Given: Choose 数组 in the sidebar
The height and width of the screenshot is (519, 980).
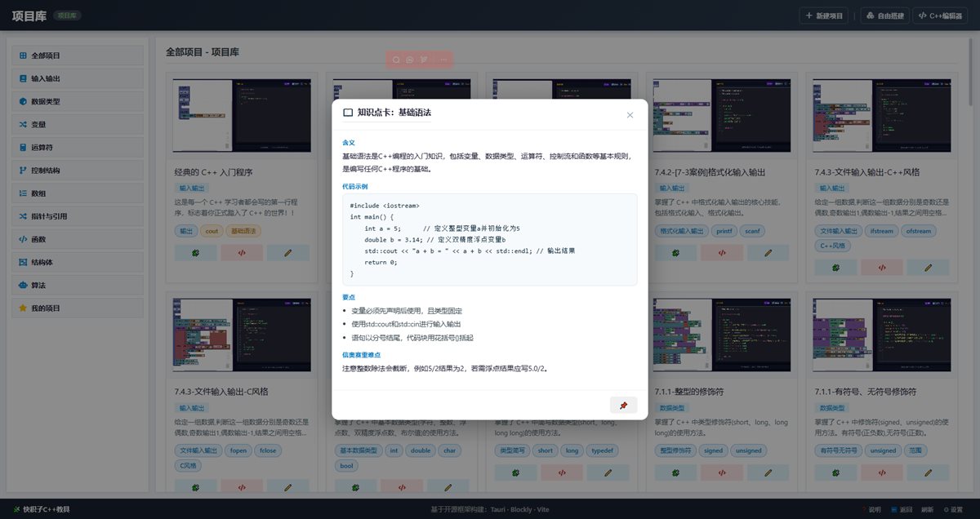Looking at the screenshot, I should (78, 193).
